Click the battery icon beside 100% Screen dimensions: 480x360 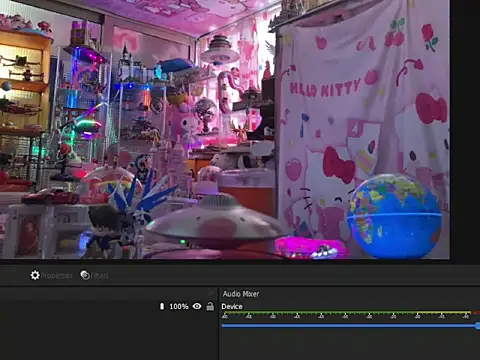[162, 306]
